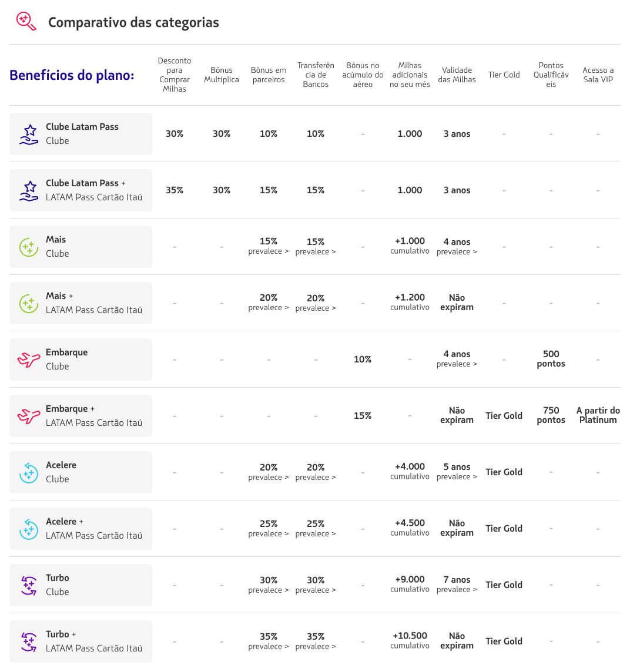Click the magnifier icon beside Comparativo das categorias
Image resolution: width=630 pixels, height=672 pixels.
tap(26, 22)
